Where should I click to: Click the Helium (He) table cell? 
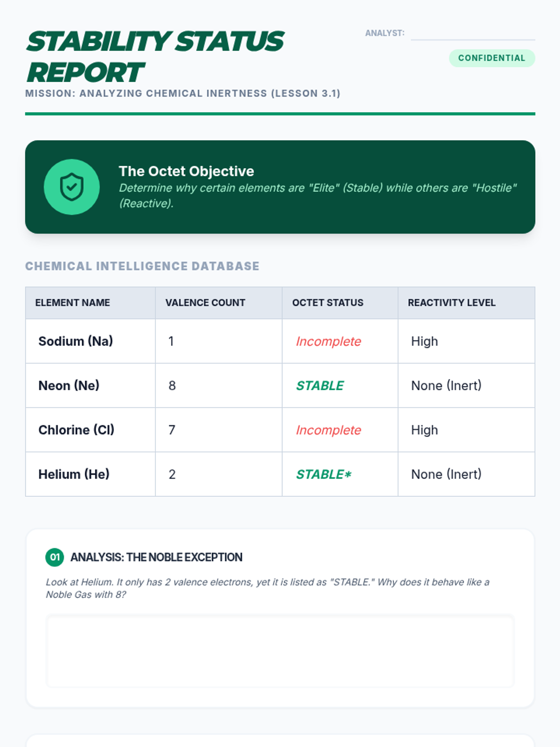click(74, 474)
